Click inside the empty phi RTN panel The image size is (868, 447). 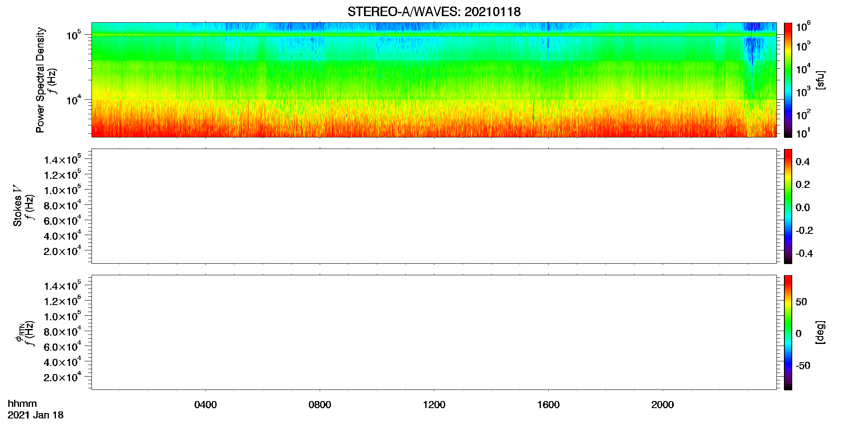(434, 332)
